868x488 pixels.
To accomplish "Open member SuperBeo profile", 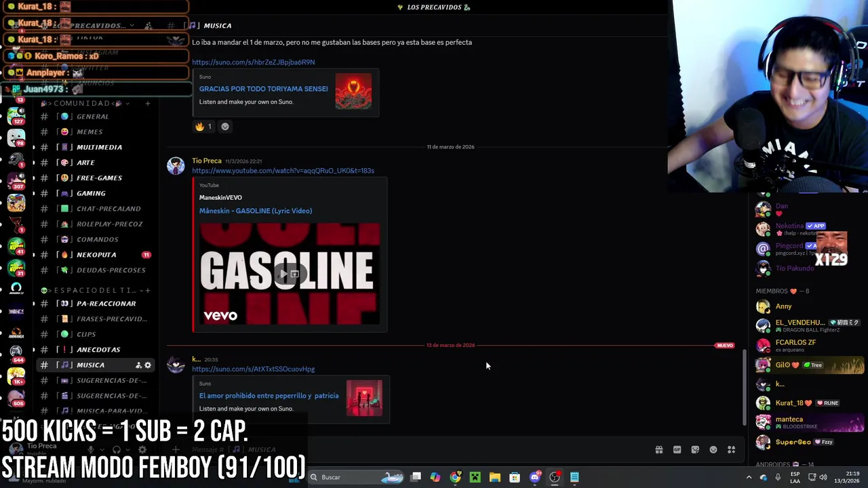I will click(x=810, y=442).
